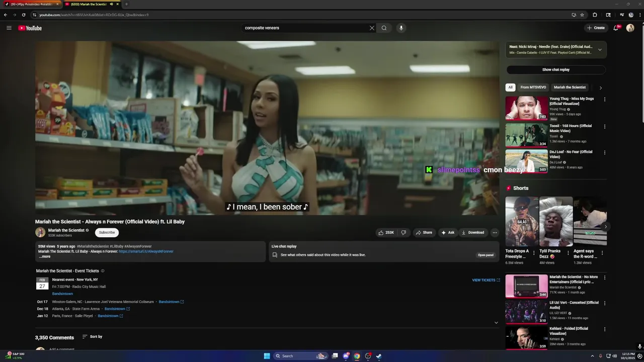The width and height of the screenshot is (644, 362).
Task: Open options for Tota Drops A Freestyle short
Action: [x=534, y=253]
